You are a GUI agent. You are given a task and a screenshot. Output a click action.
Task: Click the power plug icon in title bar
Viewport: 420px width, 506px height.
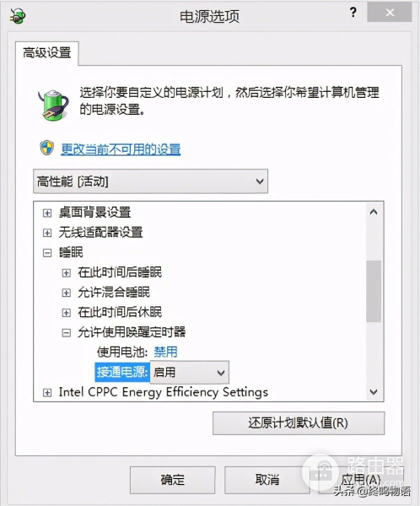point(18,15)
